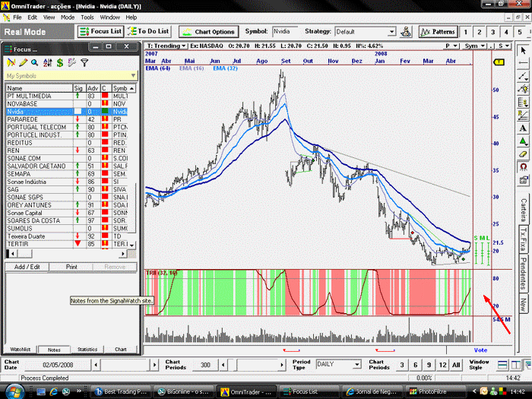Select PORTUGAL TELECOM in the list
Viewport: 532px width, 399px height.
[67, 127]
